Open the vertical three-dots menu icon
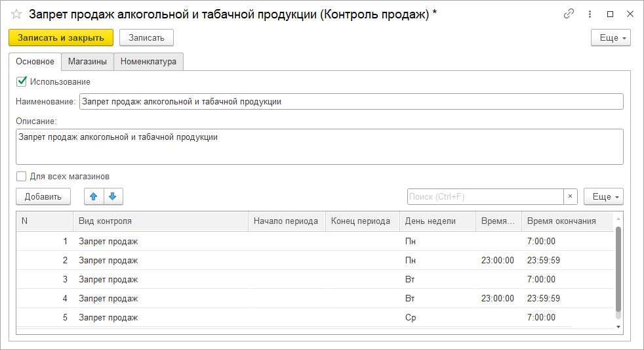 590,14
